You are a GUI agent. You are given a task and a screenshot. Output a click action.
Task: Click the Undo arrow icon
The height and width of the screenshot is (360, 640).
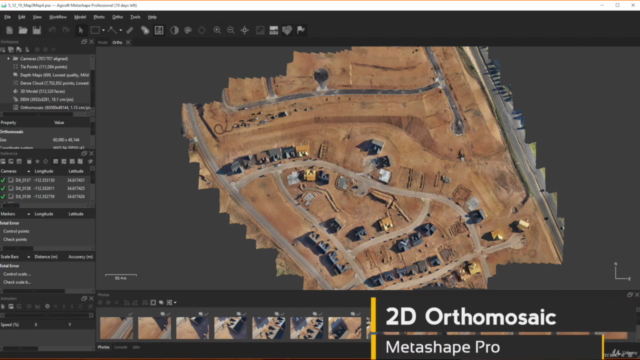pyautogui.click(x=52, y=30)
